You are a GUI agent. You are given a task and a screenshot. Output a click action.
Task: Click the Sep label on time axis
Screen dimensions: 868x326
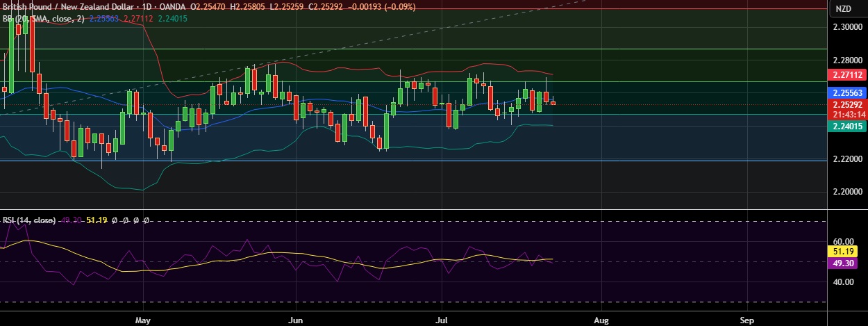pos(747,320)
